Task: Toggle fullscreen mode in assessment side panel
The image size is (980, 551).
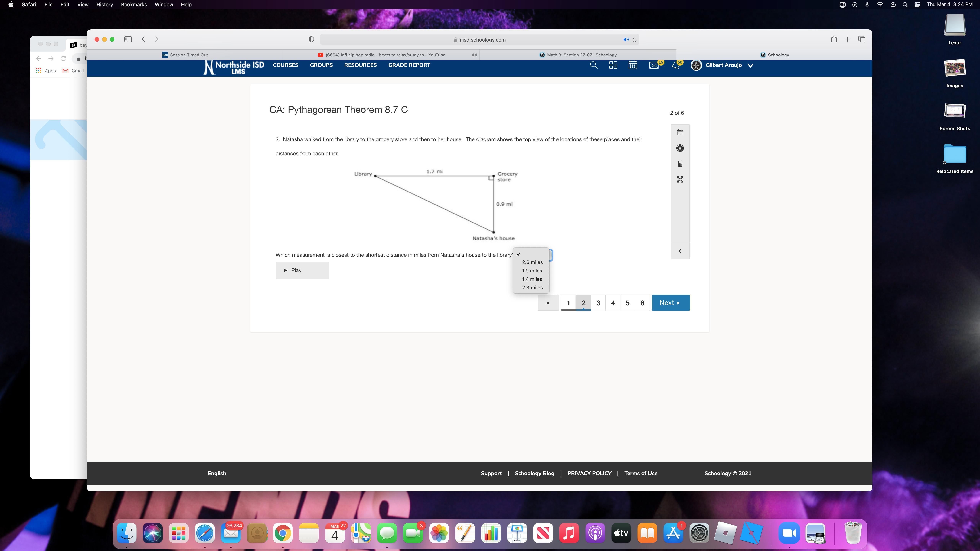Action: coord(680,179)
